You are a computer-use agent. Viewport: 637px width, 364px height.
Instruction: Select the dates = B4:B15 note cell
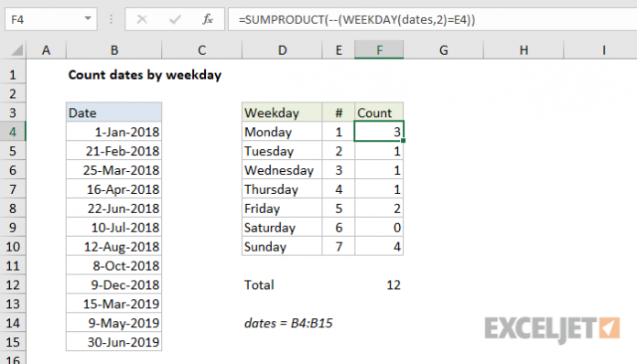tap(288, 323)
